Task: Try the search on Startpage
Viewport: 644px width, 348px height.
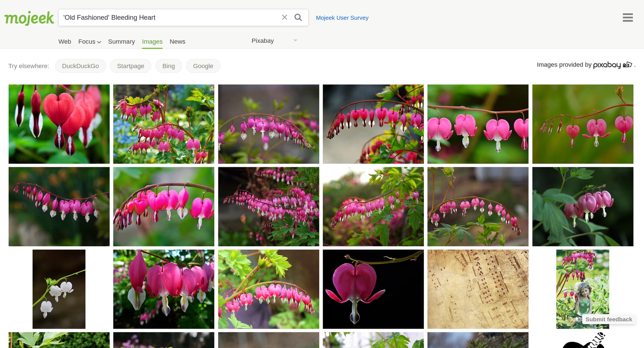Action: 130,66
